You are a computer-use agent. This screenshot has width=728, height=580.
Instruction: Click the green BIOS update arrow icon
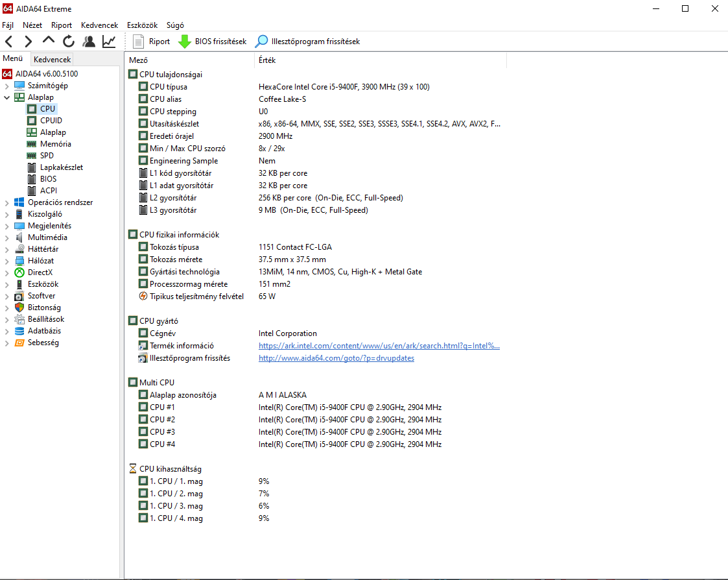[185, 42]
